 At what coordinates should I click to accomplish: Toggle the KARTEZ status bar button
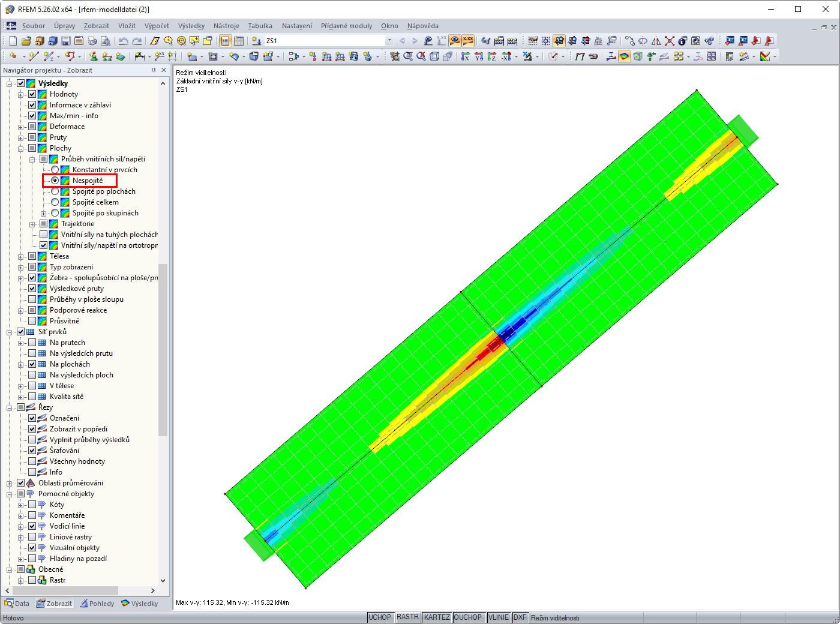[437, 617]
